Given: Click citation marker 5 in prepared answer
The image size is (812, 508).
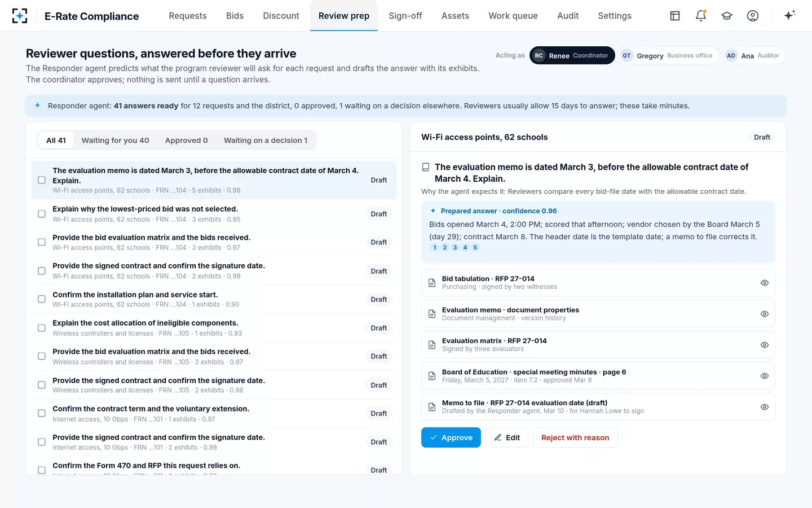Looking at the screenshot, I should click(x=475, y=248).
